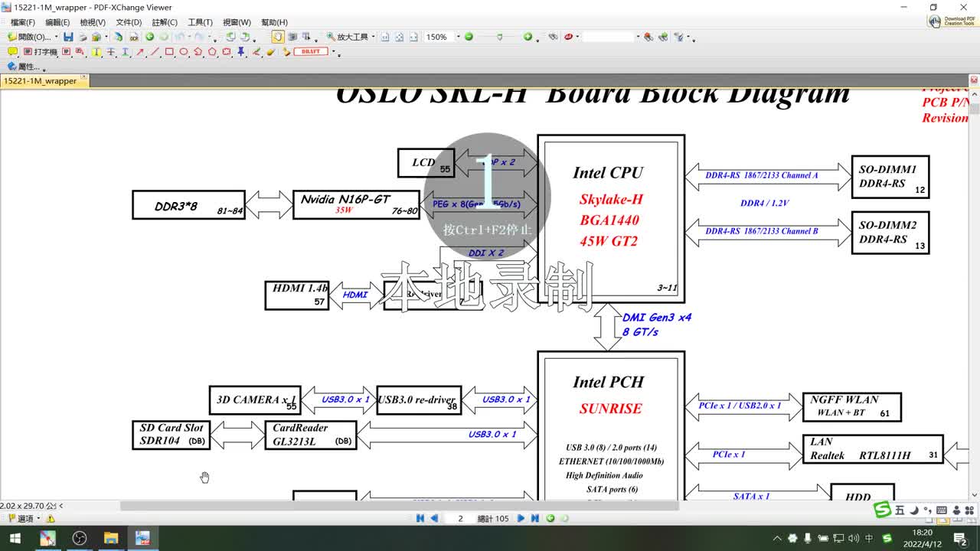Open the 檢視(V) view menu
This screenshot has width=980, height=551.
coord(93,22)
